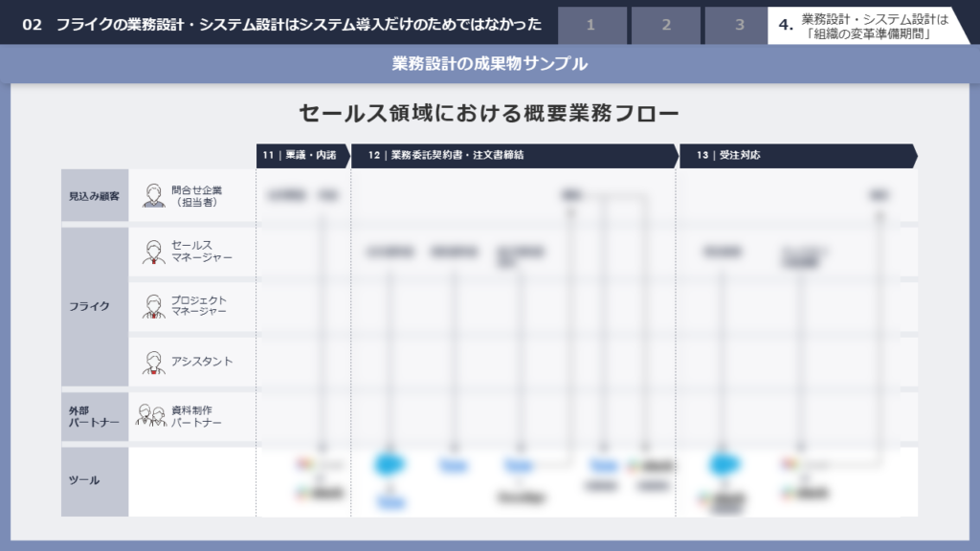Image resolution: width=980 pixels, height=551 pixels.
Task: Click the 外部パートナー row label
Action: pos(94,416)
